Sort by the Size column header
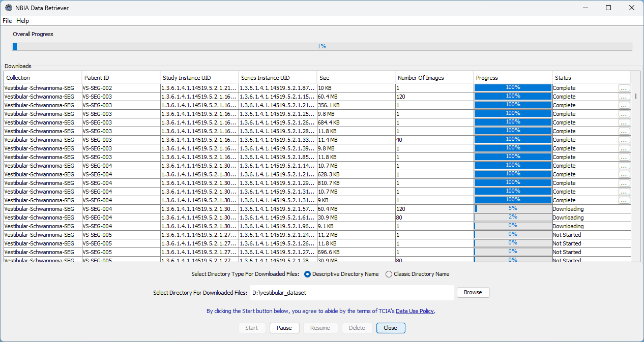 [x=356, y=78]
